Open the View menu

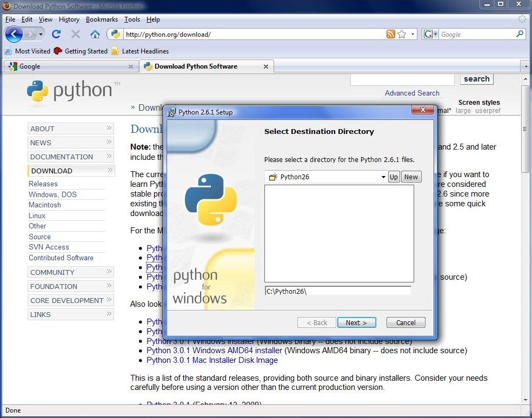(45, 19)
